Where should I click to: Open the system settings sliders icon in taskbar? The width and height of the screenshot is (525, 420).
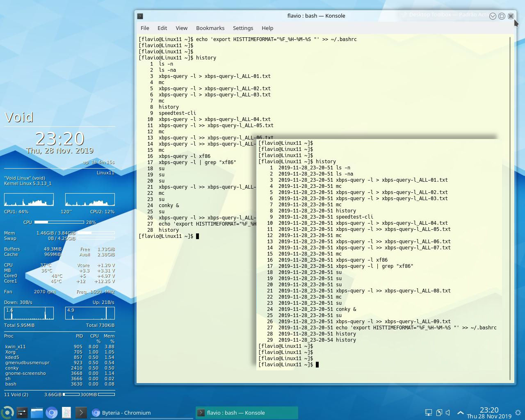tap(21, 413)
